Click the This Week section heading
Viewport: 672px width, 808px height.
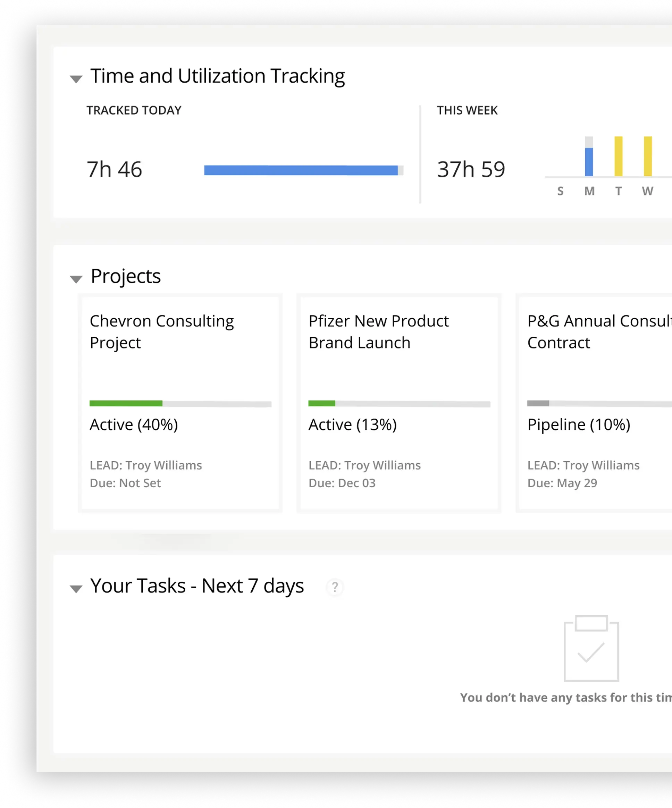click(467, 110)
